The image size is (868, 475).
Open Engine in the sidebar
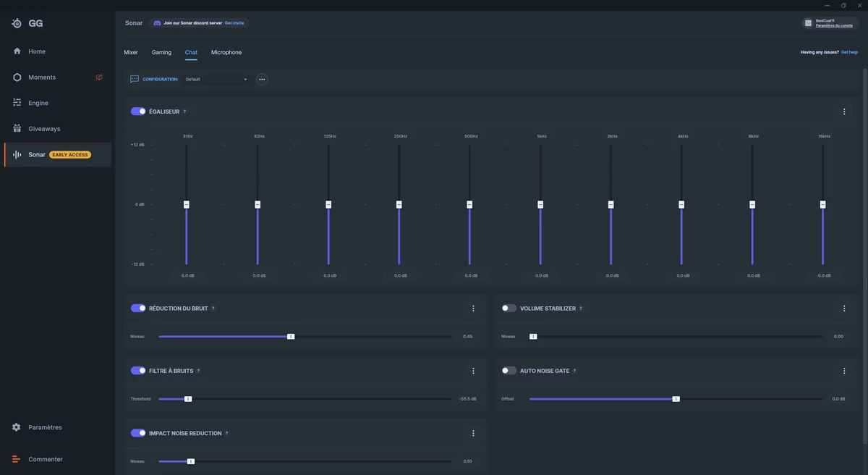(x=58, y=103)
